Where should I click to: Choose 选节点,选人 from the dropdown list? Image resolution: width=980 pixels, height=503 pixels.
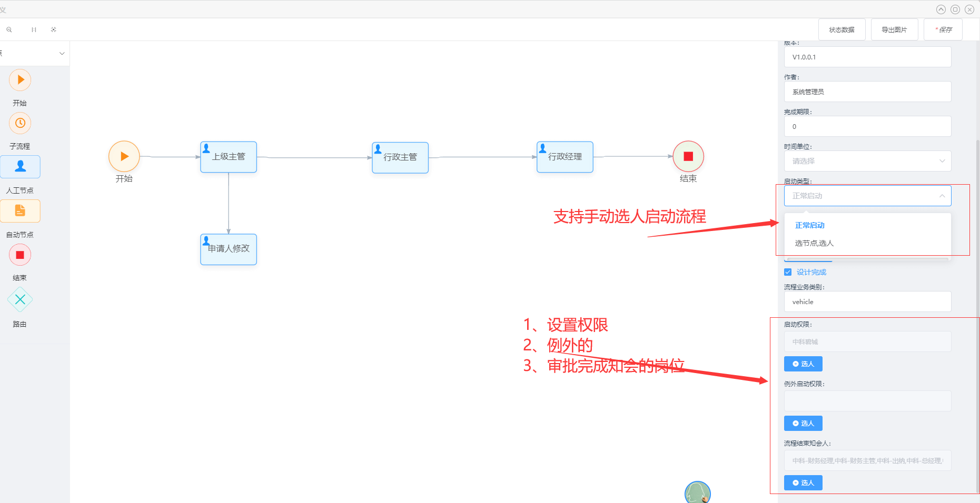coord(814,243)
